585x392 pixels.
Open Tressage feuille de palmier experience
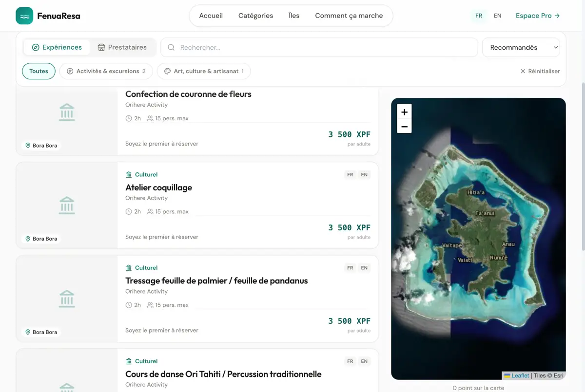216,280
